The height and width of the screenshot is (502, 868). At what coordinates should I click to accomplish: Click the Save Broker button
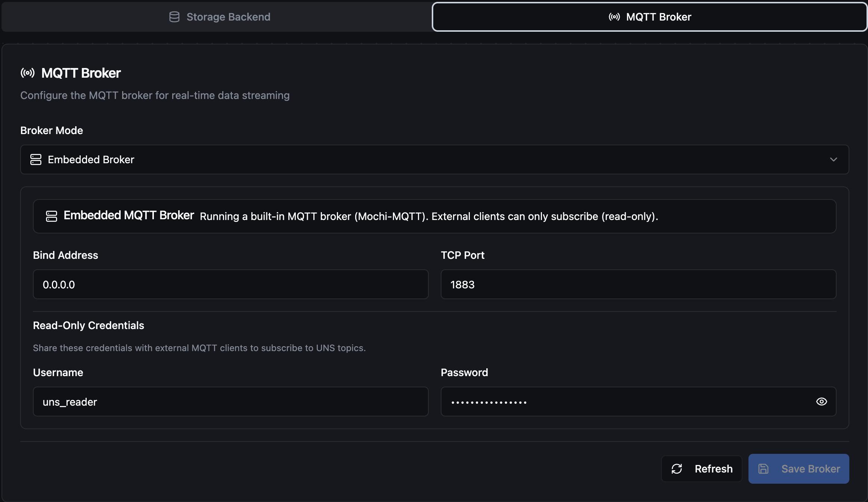(x=799, y=469)
